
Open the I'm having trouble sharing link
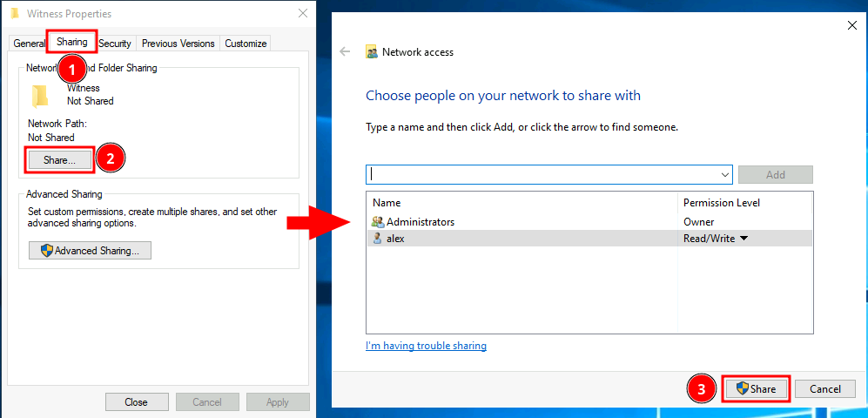click(426, 346)
